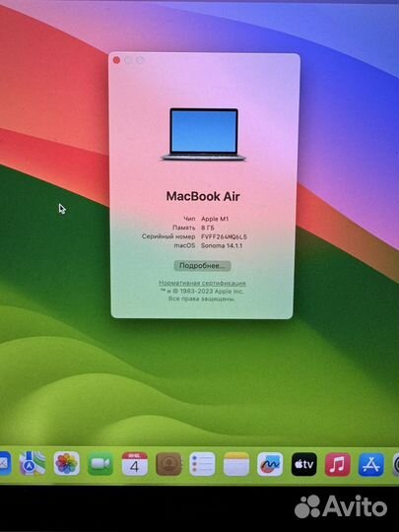Click the serial number FVFF264MQ6L5
This screenshot has width=399, height=532.
224,236
